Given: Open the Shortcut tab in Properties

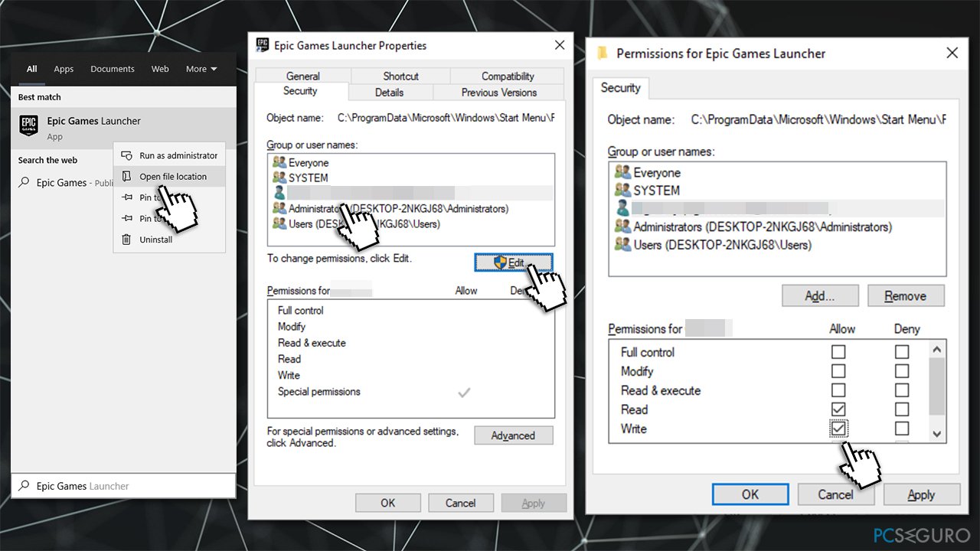Looking at the screenshot, I should coord(400,76).
